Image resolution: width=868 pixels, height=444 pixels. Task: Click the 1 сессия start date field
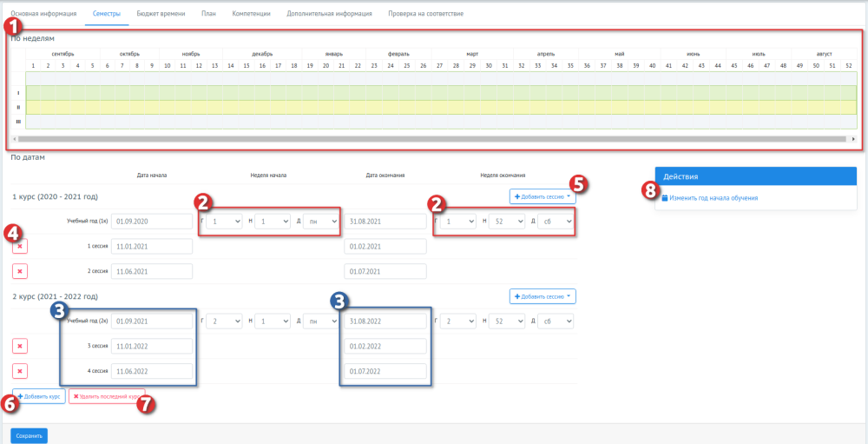point(152,246)
